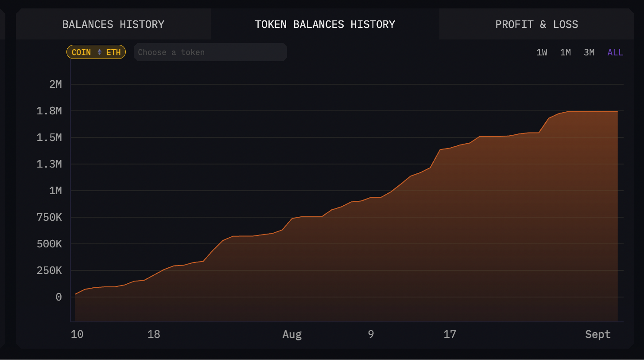Switch to the BALANCES HISTORY tab
This screenshot has height=360, width=644.
click(x=113, y=24)
